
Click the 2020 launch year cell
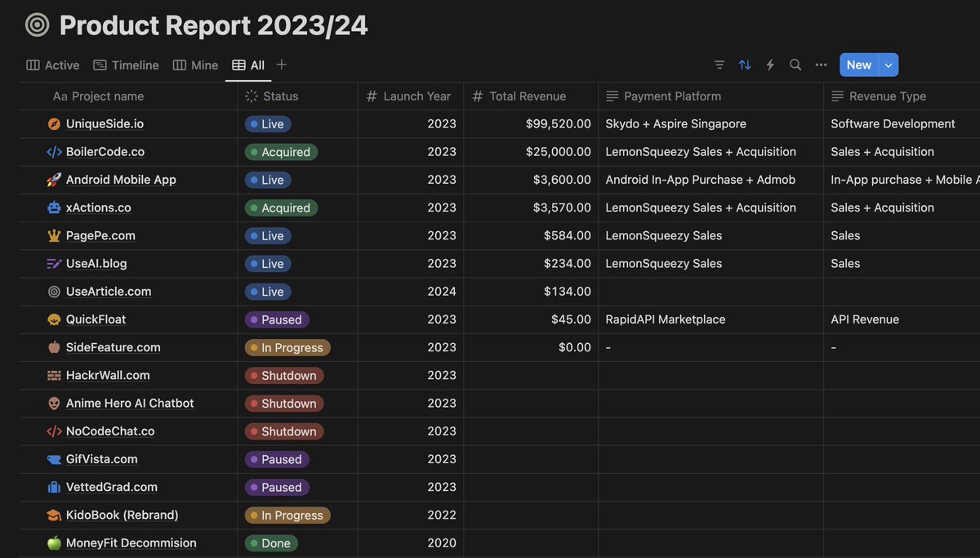pos(411,543)
